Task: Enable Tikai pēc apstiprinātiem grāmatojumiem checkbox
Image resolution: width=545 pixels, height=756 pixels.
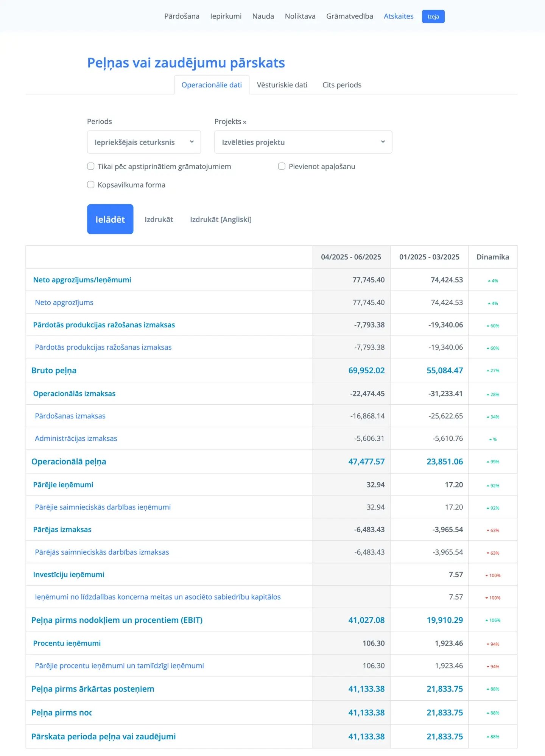Action: tap(91, 166)
